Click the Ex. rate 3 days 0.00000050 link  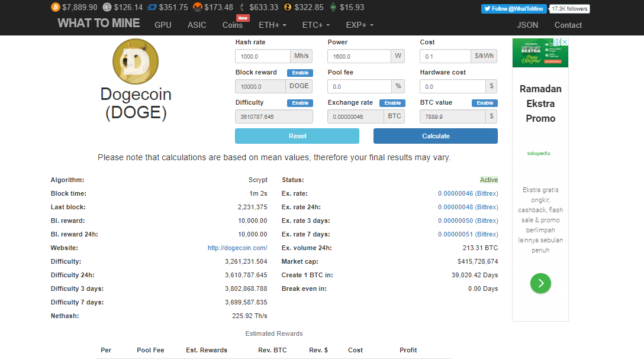(468, 221)
